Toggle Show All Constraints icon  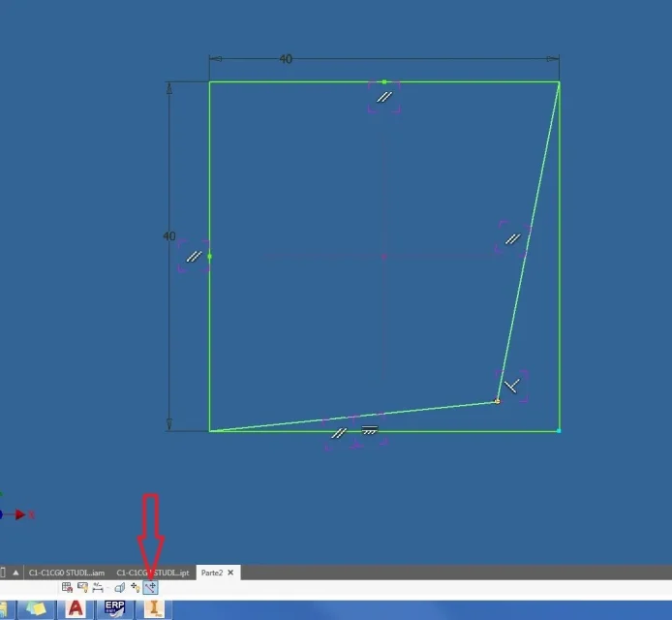(82, 587)
